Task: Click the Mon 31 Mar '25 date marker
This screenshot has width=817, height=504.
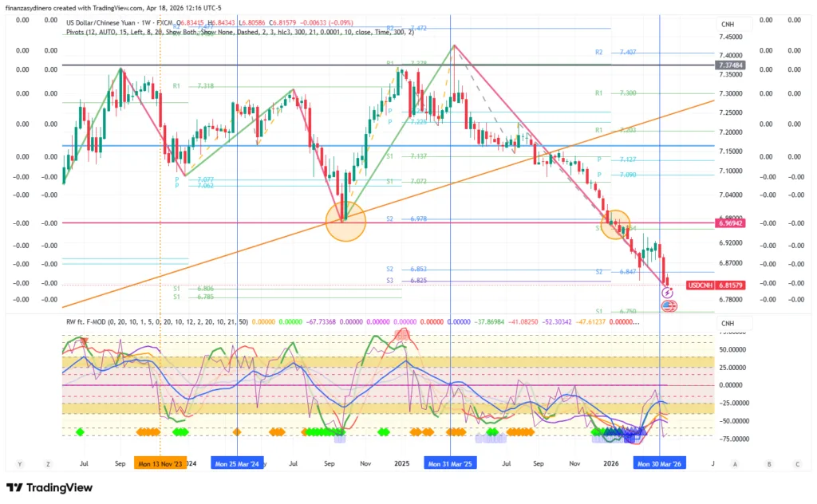Action: [451, 463]
